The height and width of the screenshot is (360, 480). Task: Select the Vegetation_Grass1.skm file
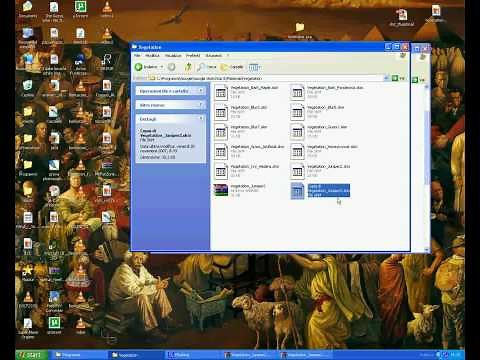click(319, 132)
